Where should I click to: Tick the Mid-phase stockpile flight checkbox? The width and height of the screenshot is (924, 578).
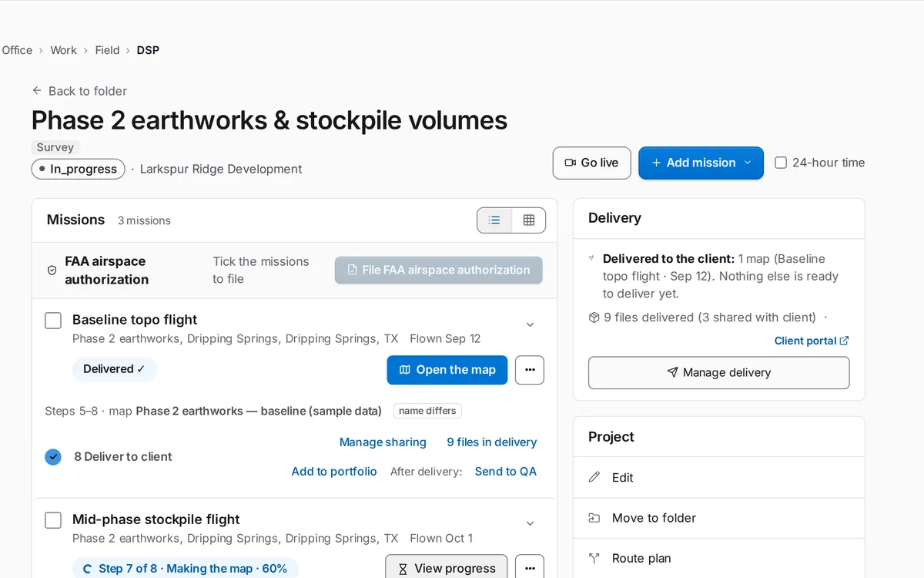[53, 520]
